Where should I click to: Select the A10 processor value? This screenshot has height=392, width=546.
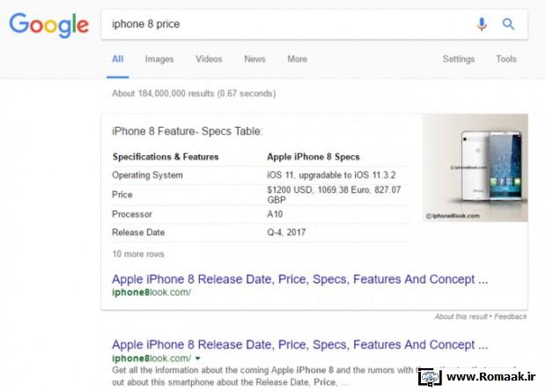[275, 214]
